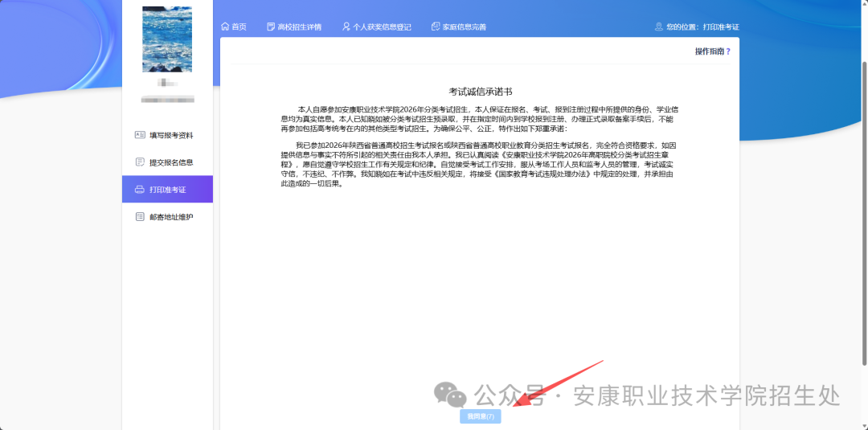The image size is (868, 430).
Task: Click the printer icon beside 打印准考证
Action: 140,190
